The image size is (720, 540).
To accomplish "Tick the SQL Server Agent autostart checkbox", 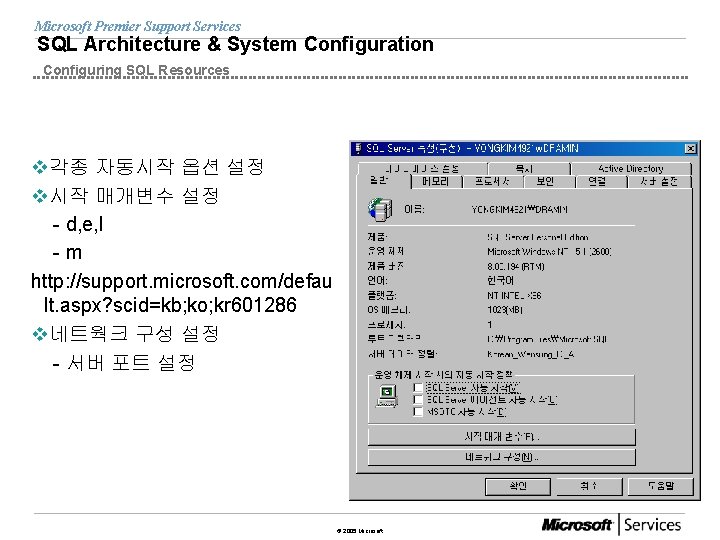I will (417, 400).
